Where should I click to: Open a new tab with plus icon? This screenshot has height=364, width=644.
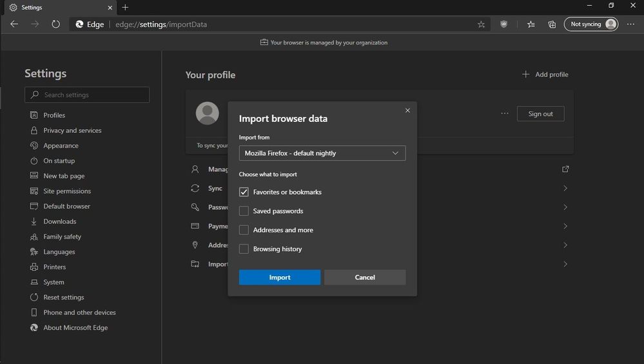(x=125, y=7)
